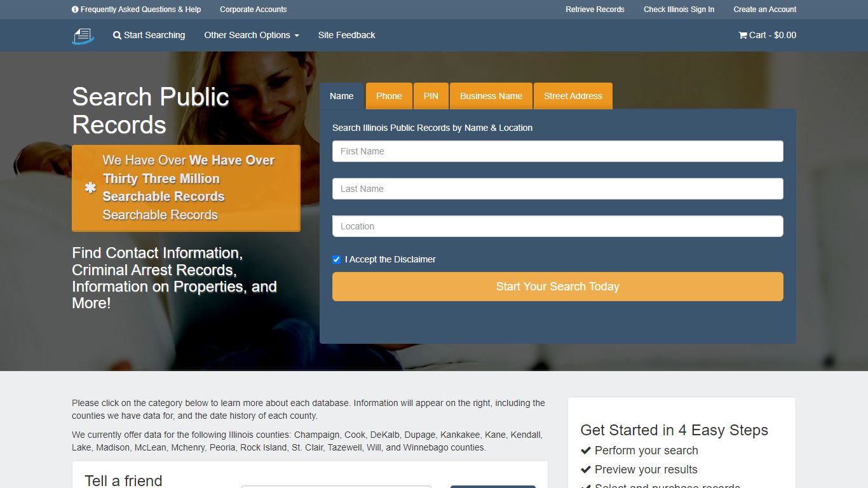The image size is (868, 488).
Task: Switch to the PIN search tab
Action: (431, 96)
